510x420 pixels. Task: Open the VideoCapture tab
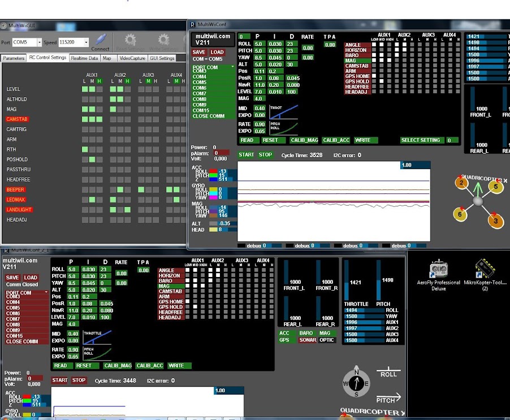132,58
